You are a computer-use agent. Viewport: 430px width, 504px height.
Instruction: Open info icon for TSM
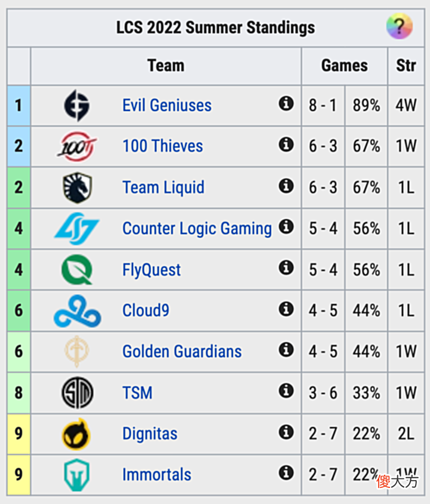click(x=286, y=391)
